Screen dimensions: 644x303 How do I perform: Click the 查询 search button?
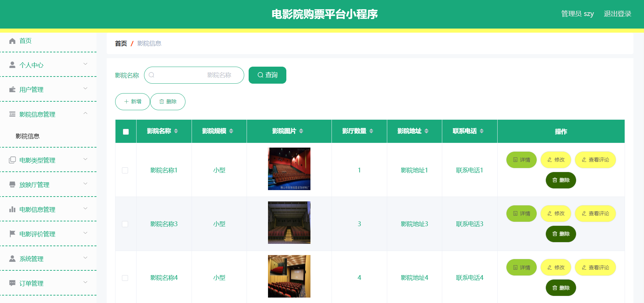coord(267,75)
